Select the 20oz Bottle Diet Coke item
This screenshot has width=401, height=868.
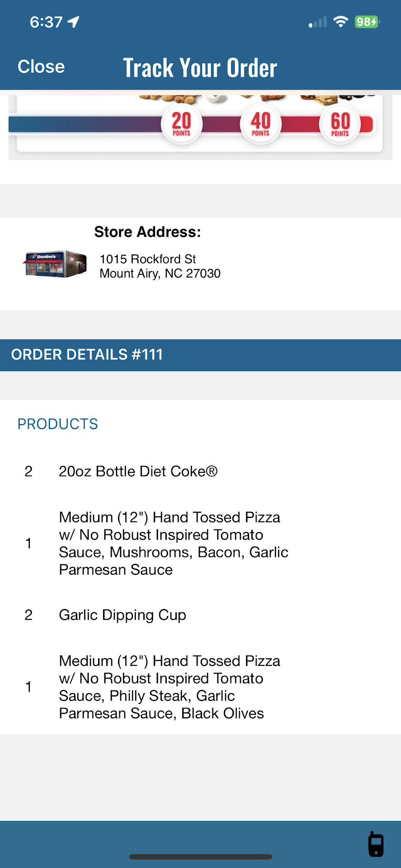click(x=138, y=472)
